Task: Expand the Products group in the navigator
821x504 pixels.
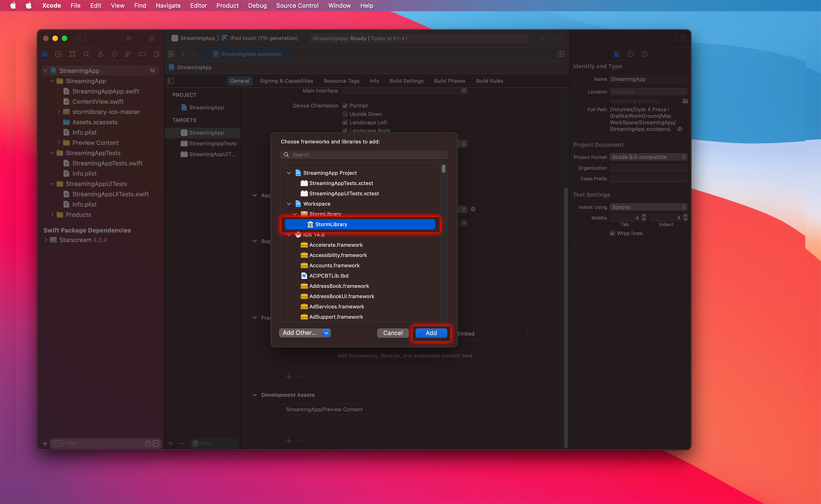Action: [x=52, y=215]
